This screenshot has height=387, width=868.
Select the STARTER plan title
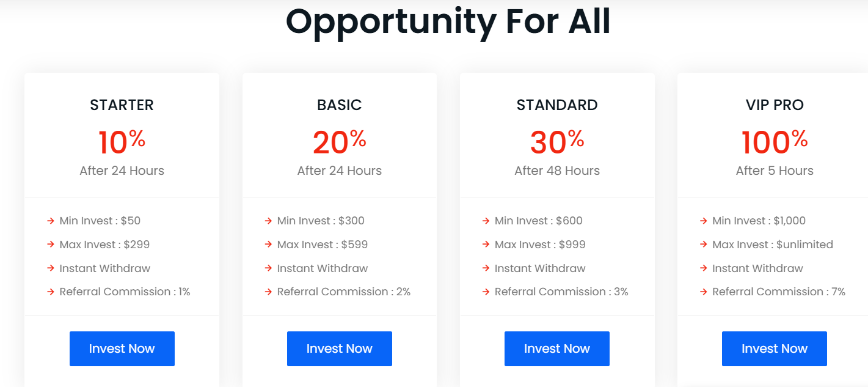pyautogui.click(x=122, y=105)
